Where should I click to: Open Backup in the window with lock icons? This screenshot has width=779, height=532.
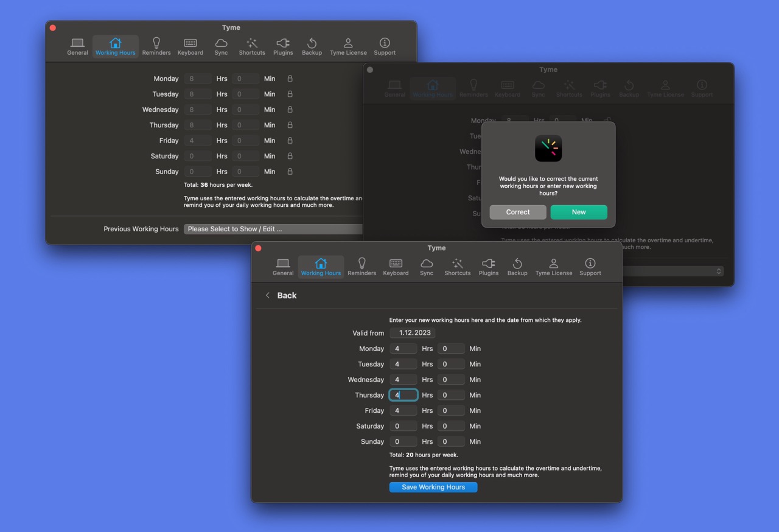click(x=312, y=46)
